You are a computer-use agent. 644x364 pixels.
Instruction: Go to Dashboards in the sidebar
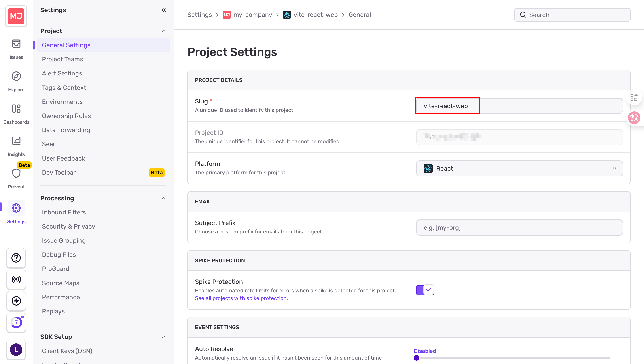[x=16, y=114]
